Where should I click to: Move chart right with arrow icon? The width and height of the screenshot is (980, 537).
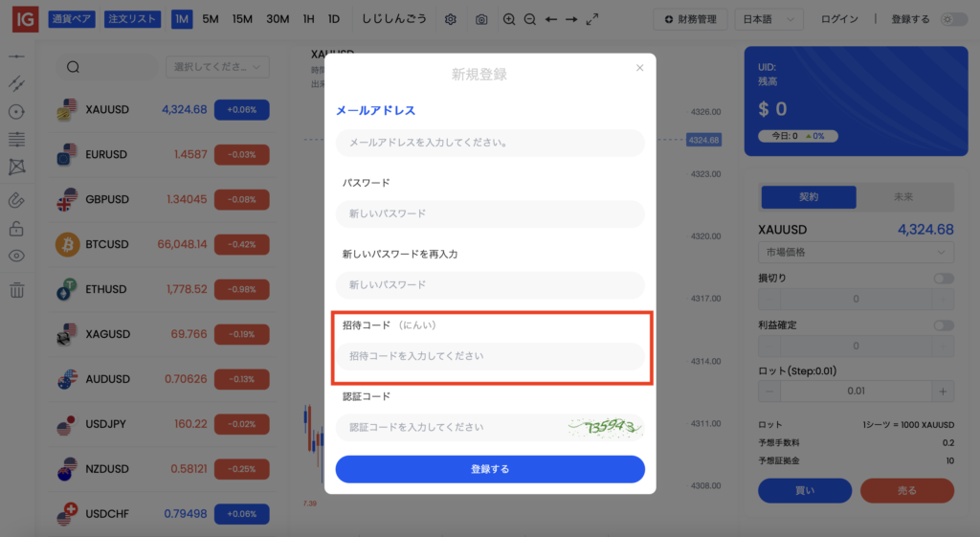571,19
